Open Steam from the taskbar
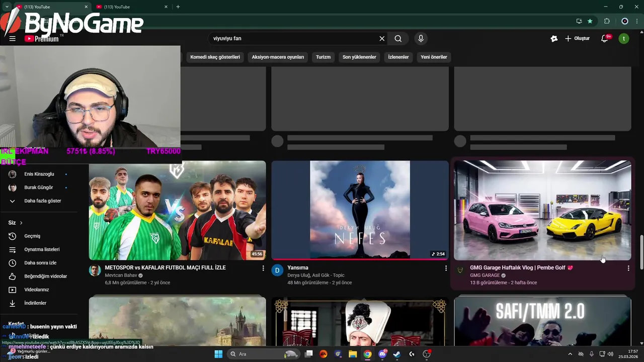Viewport: 644px width, 362px height. [397, 354]
